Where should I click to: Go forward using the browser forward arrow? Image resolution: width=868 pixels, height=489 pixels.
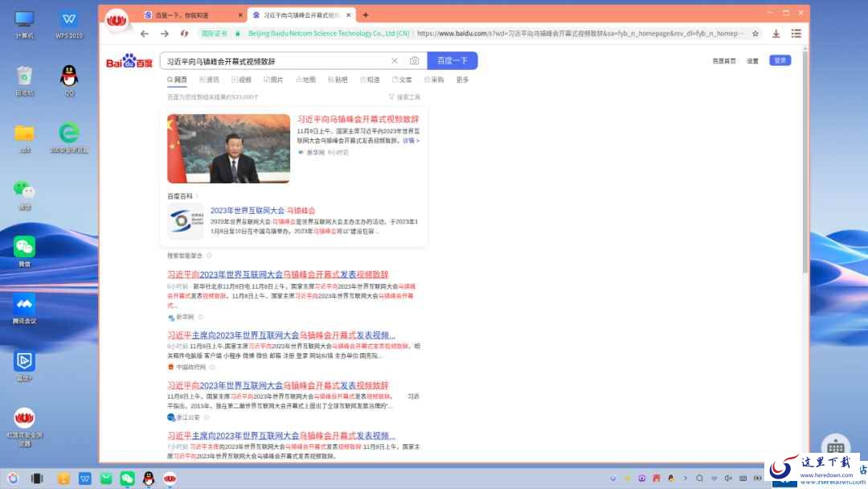click(165, 34)
